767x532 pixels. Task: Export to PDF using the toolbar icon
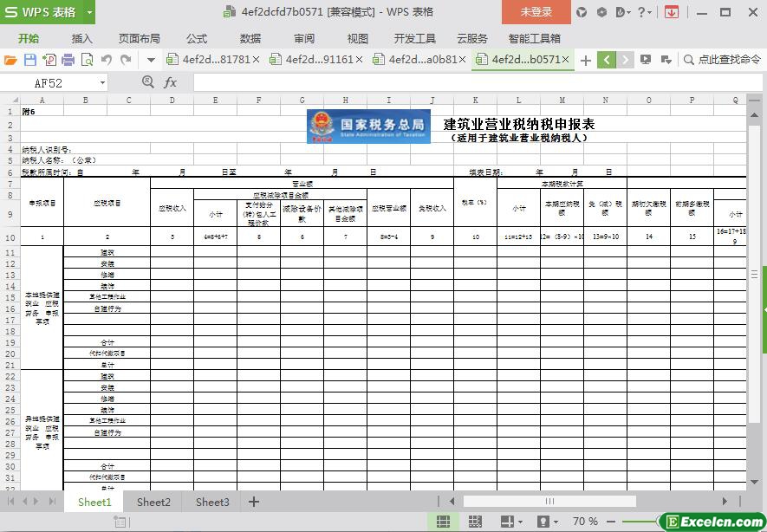pos(49,60)
